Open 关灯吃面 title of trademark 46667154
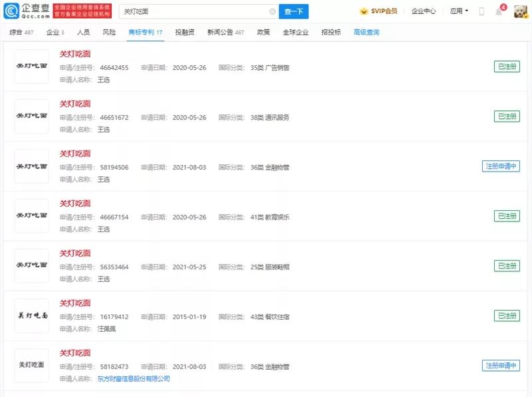The height and width of the screenshot is (397, 532). [x=75, y=203]
